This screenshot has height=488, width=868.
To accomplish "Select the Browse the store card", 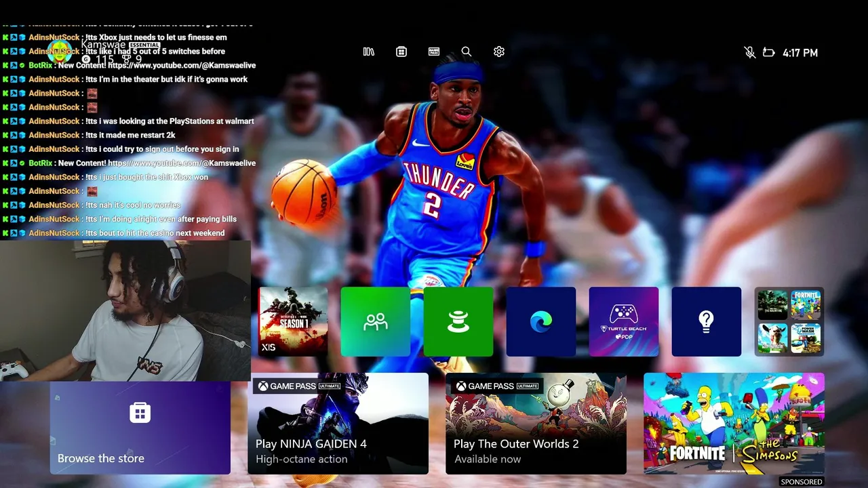I will 140,428.
